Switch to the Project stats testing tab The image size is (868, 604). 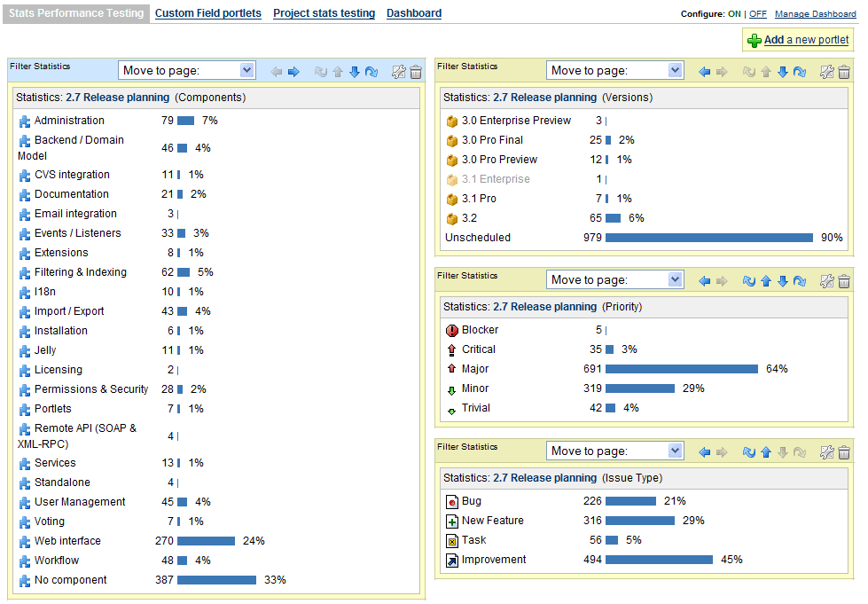tap(324, 13)
